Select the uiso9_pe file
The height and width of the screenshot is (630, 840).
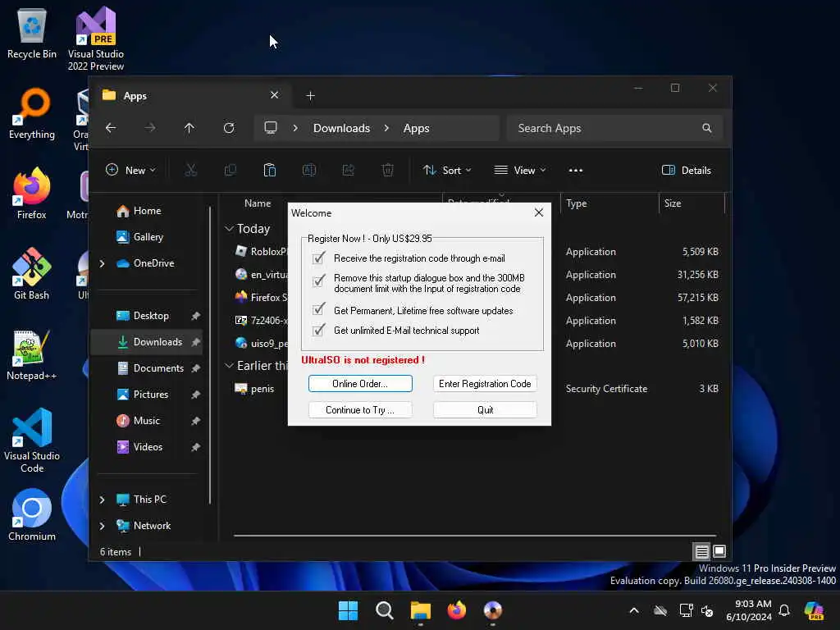coord(260,344)
